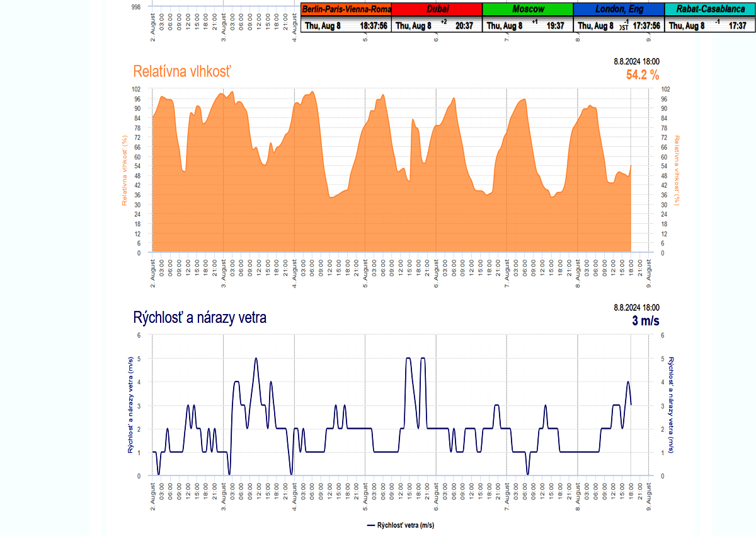Click the Moscow time reading 19:37
This screenshot has width=756, height=536.
tap(556, 26)
